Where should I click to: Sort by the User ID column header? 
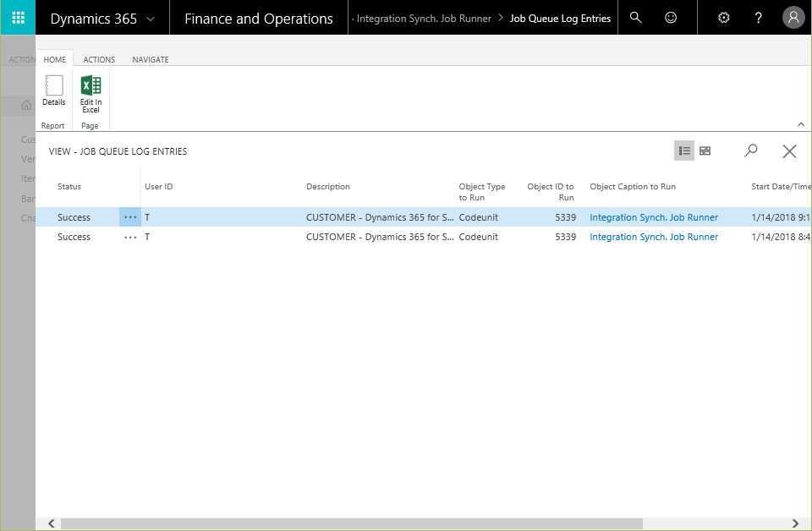point(158,186)
